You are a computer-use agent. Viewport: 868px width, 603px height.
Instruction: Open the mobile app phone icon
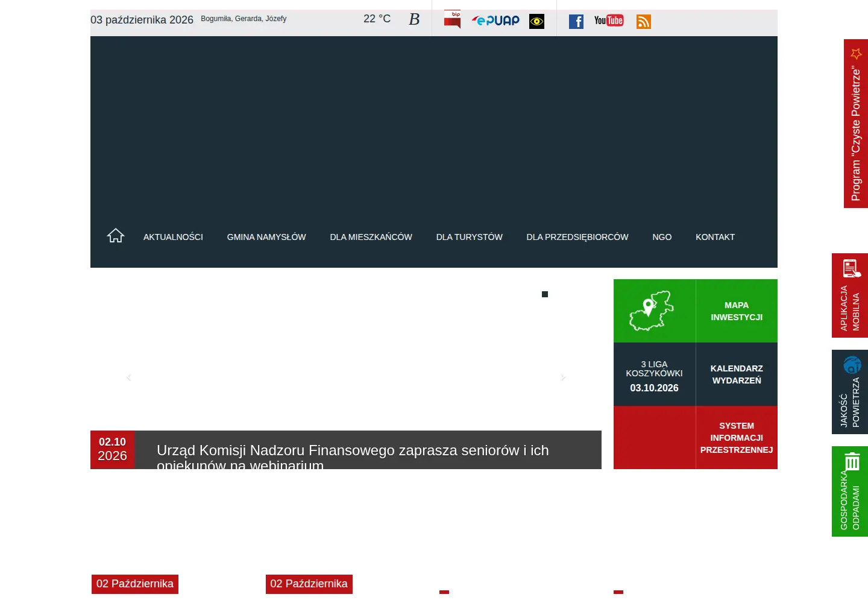[852, 268]
